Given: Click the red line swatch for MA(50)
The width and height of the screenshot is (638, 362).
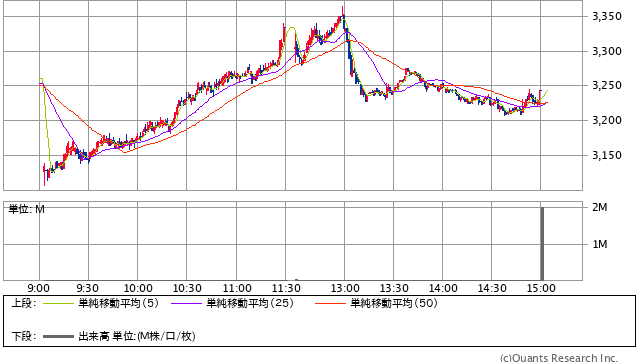Looking at the screenshot, I should click(x=330, y=303).
